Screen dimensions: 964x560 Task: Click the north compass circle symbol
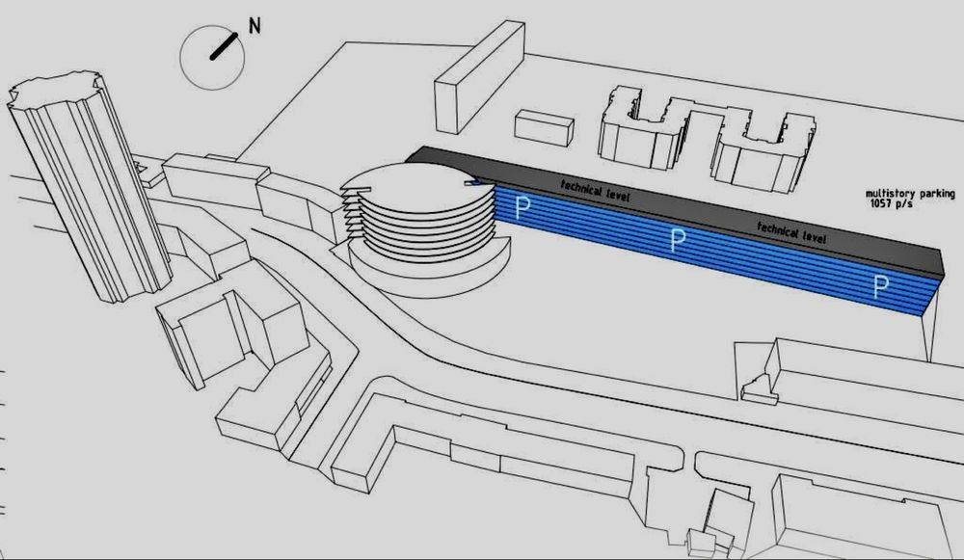point(212,58)
